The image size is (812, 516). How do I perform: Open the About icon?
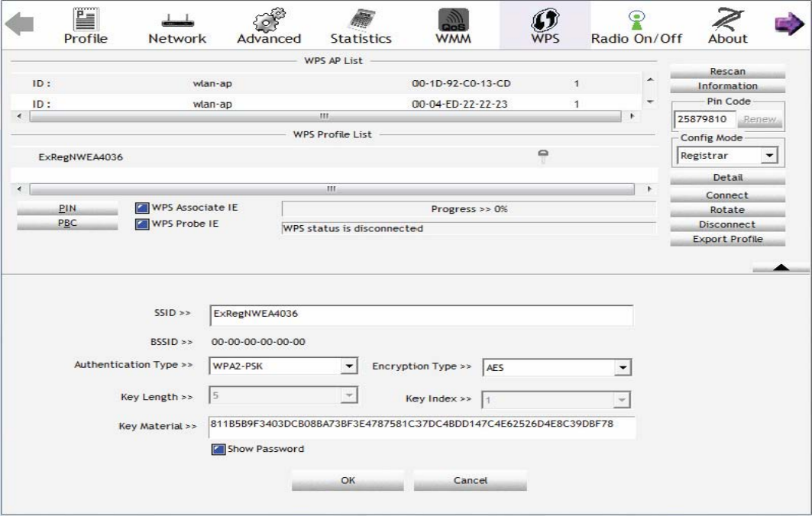coord(727,20)
